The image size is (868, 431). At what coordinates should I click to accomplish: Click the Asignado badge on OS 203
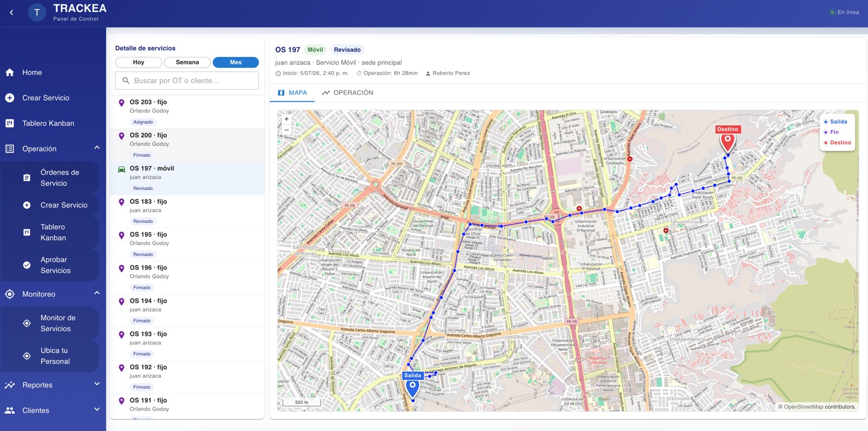(x=143, y=122)
